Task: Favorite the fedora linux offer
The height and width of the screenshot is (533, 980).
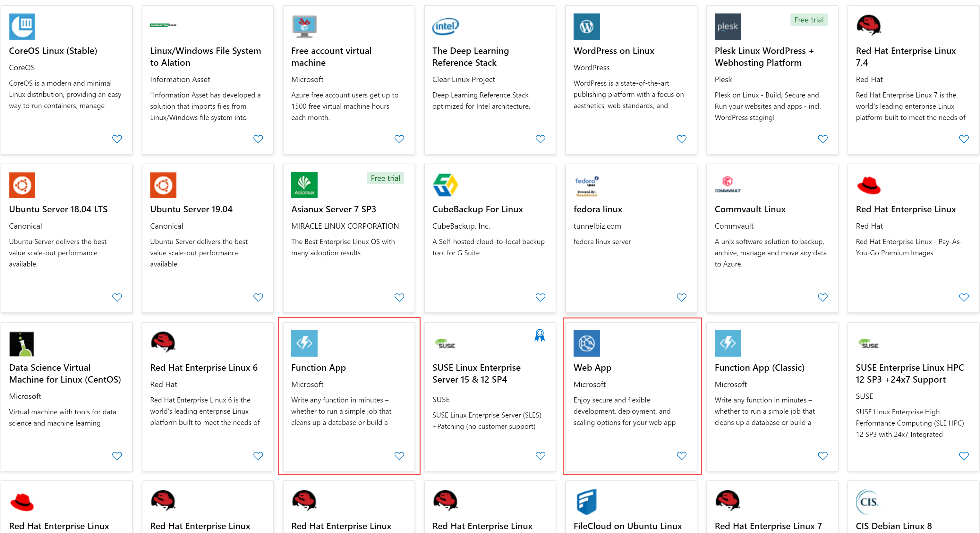Action: point(681,297)
